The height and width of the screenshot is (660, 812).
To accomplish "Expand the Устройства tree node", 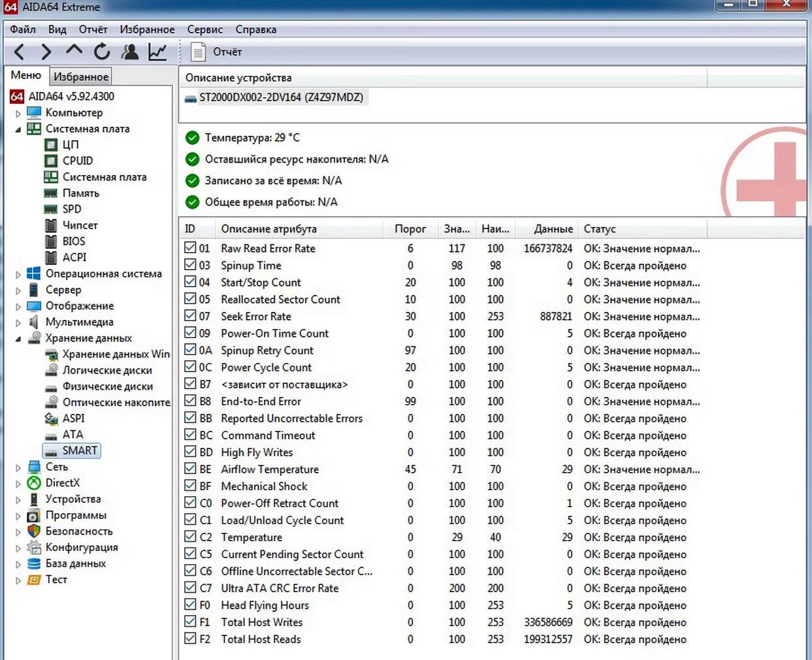I will (x=18, y=499).
